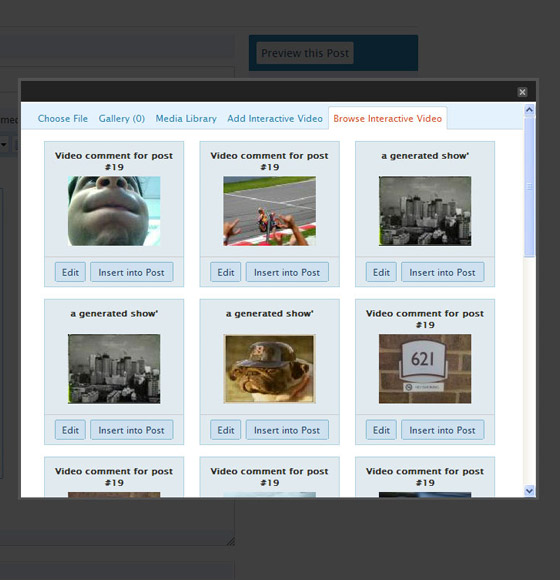Open the Media Library tab

click(x=186, y=119)
